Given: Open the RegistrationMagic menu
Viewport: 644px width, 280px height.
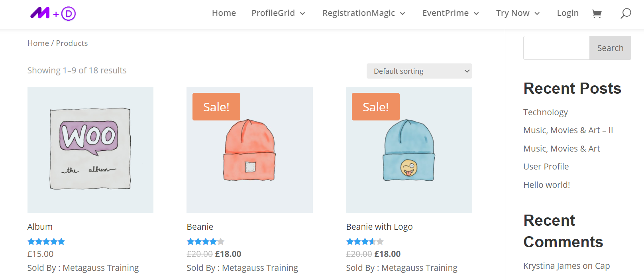Looking at the screenshot, I should click(359, 13).
